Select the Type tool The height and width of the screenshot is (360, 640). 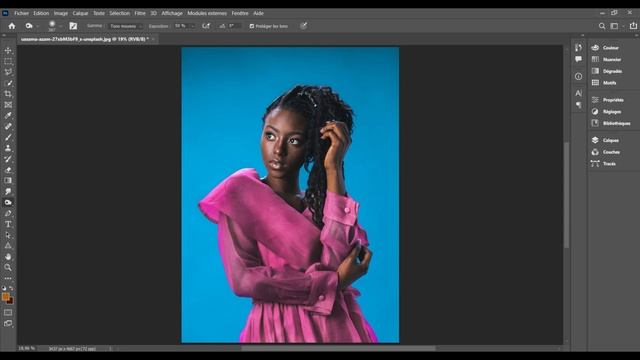tap(8, 224)
